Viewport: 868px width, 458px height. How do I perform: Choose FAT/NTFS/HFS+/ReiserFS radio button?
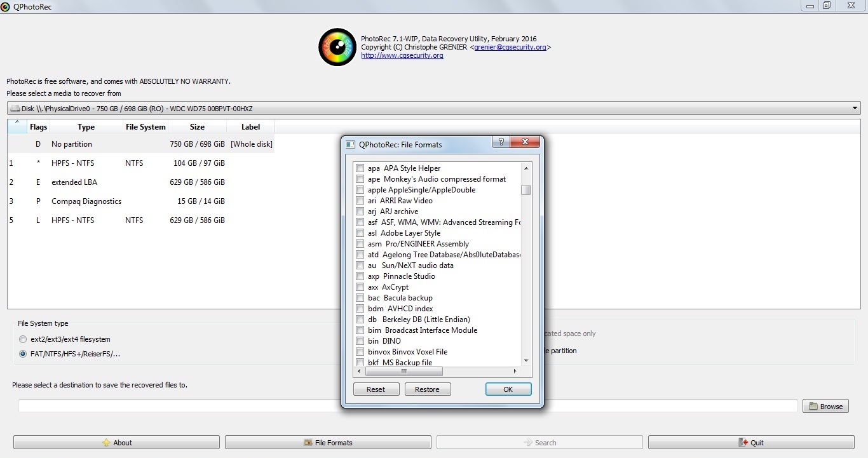[23, 354]
